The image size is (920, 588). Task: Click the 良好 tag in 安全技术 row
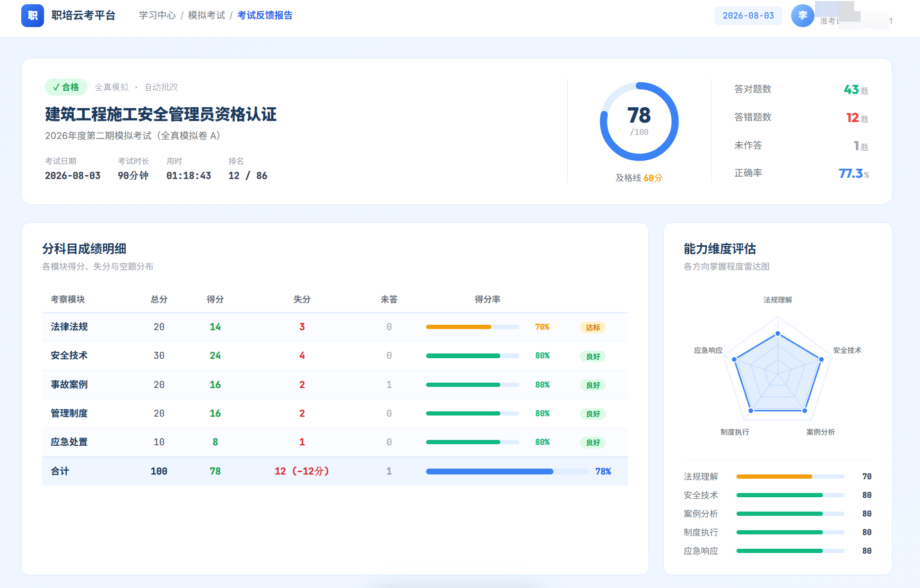pos(593,357)
